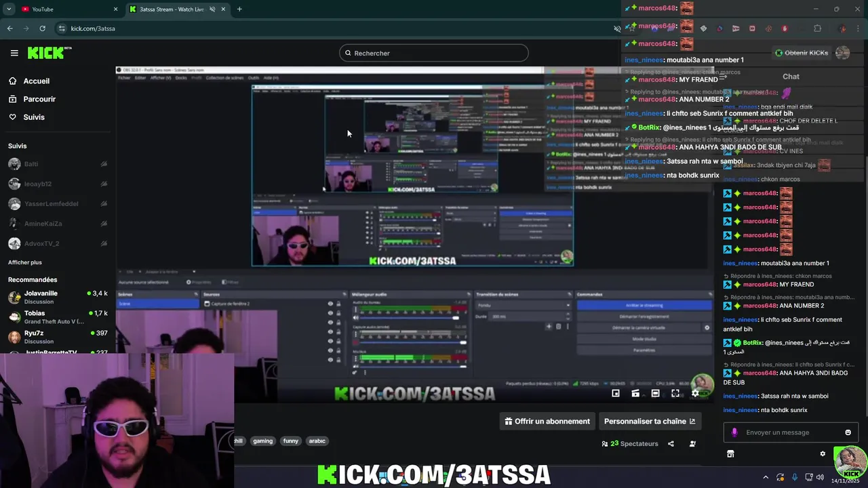The height and width of the screenshot is (488, 868).
Task: Focus the Rechercher search field
Action: [434, 53]
